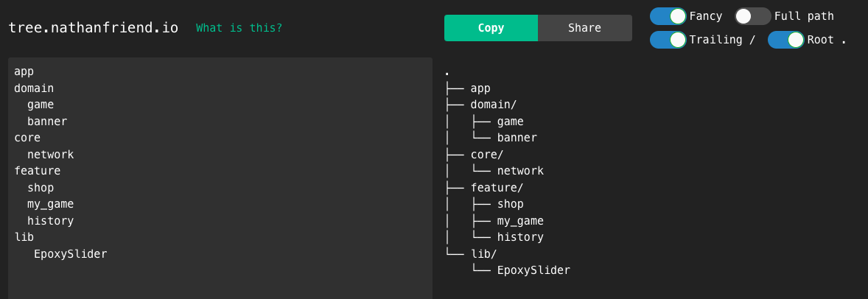Click 'lib' line in the input editor
Screen dimensions: 868x299
point(24,237)
